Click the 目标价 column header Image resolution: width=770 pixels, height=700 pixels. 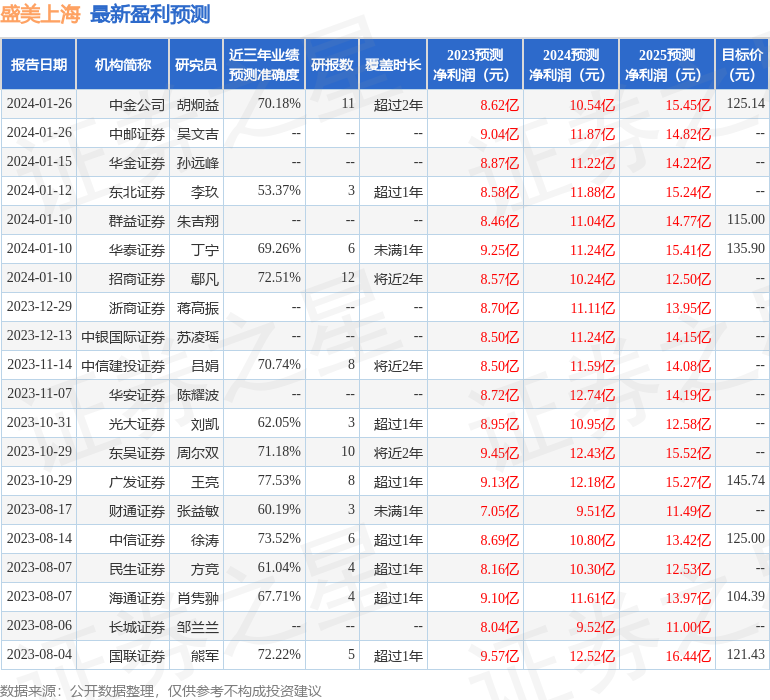click(742, 64)
